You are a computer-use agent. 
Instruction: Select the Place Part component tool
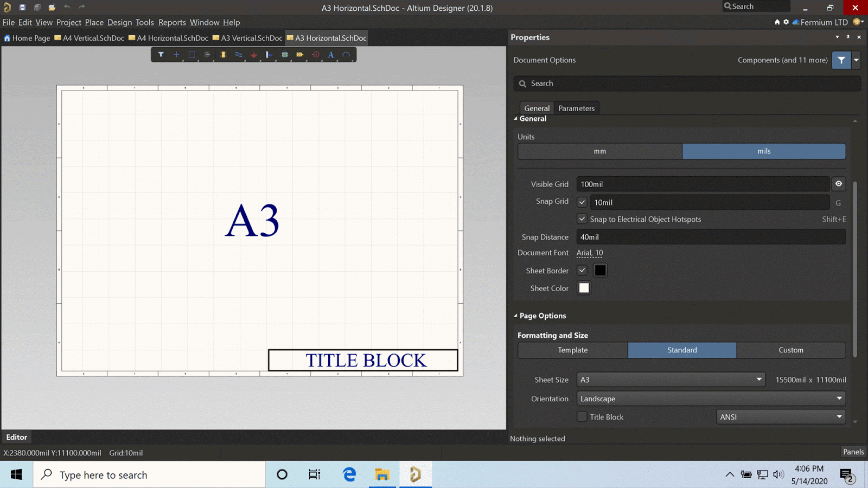tap(223, 55)
